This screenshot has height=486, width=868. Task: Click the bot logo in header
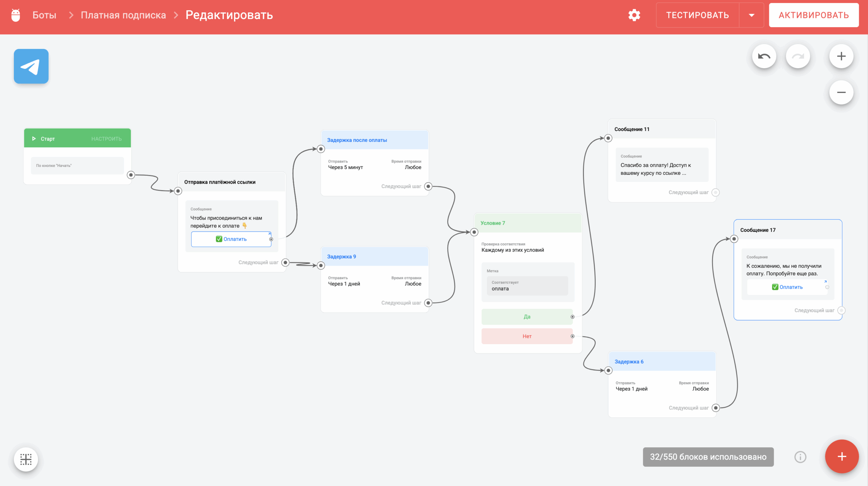point(16,15)
